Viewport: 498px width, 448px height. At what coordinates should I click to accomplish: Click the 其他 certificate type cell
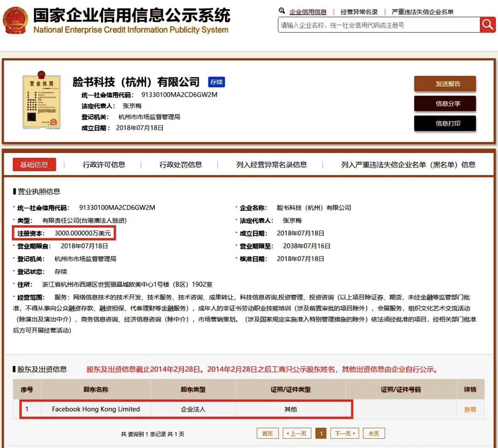[290, 409]
